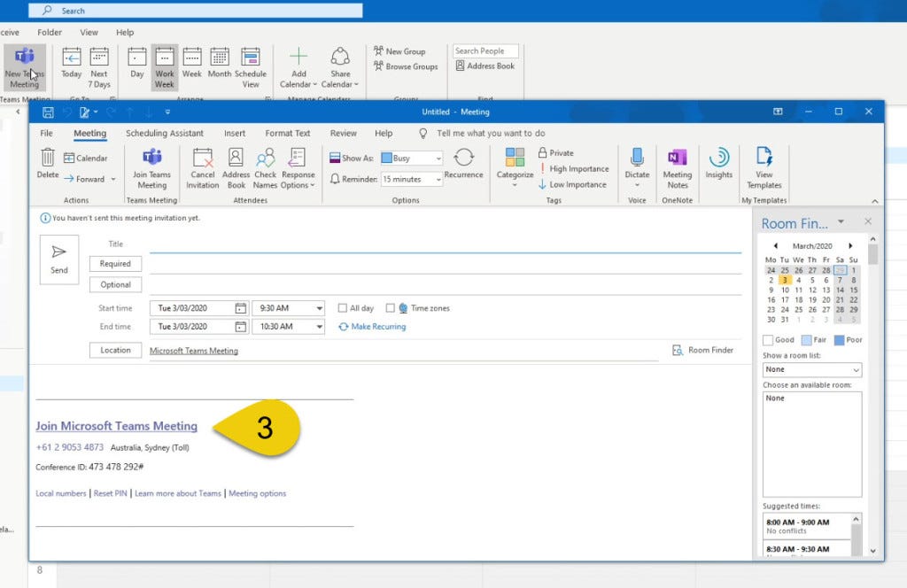Switch to the Scheduling Assistant tab
This screenshot has width=907, height=588.
pyautogui.click(x=164, y=133)
